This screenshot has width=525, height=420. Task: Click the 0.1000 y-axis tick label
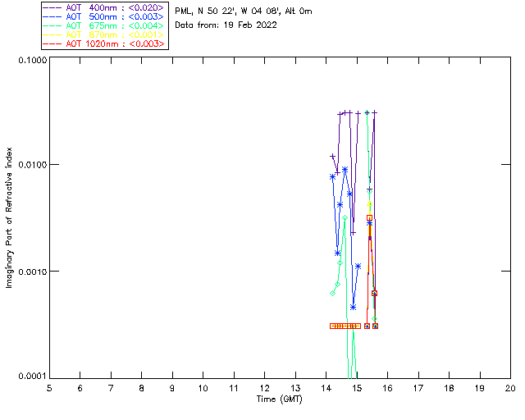(x=32, y=60)
